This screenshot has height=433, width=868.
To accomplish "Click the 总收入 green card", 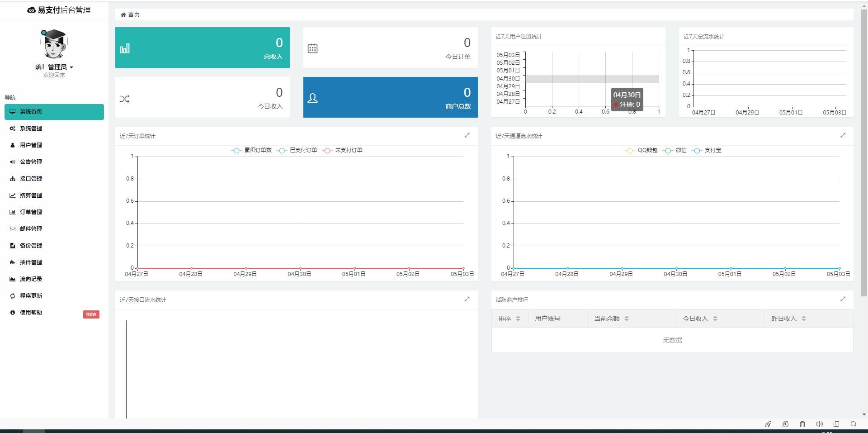I will pyautogui.click(x=203, y=48).
